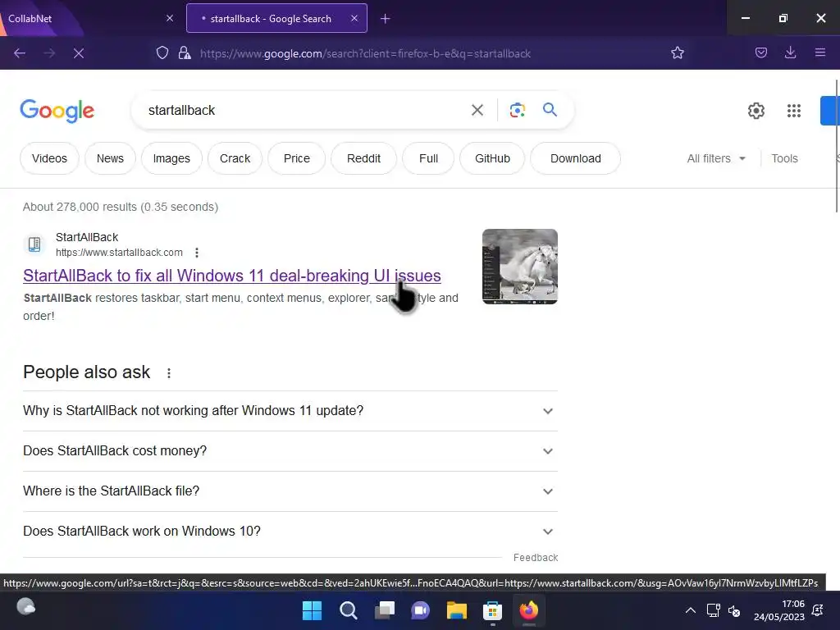Close the CollabNet tab

point(170,18)
